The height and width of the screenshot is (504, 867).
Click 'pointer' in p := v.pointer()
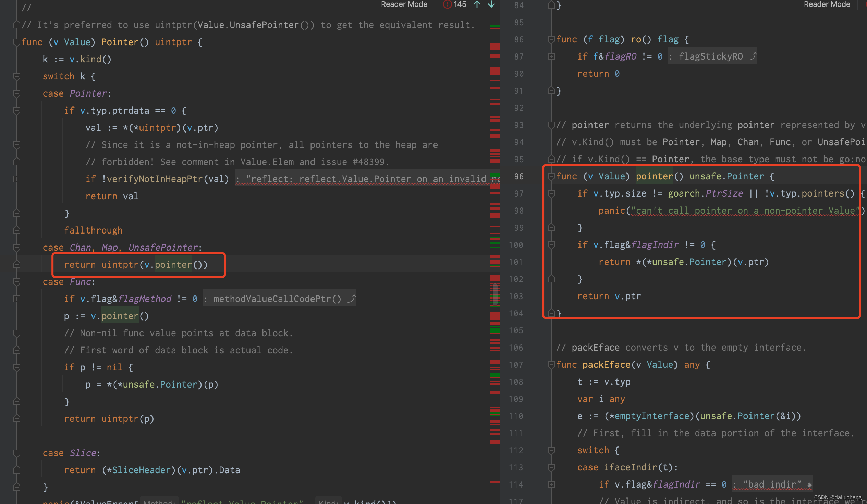[x=120, y=316]
